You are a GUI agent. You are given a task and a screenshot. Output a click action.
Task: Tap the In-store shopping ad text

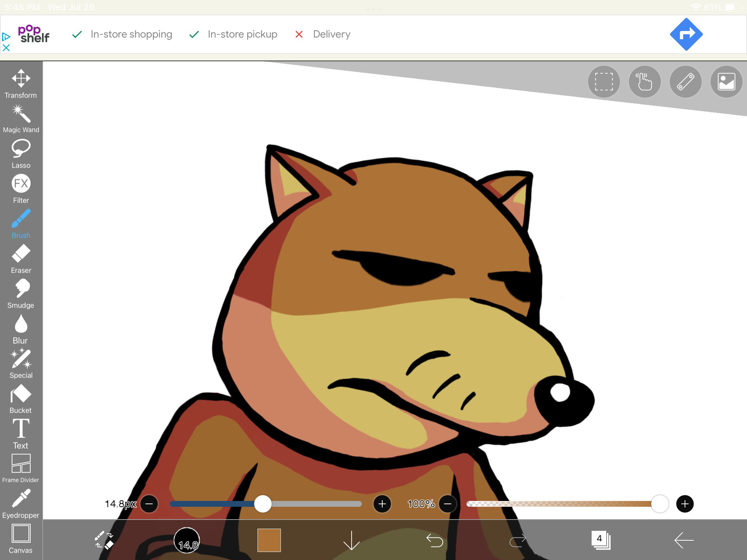[131, 34]
